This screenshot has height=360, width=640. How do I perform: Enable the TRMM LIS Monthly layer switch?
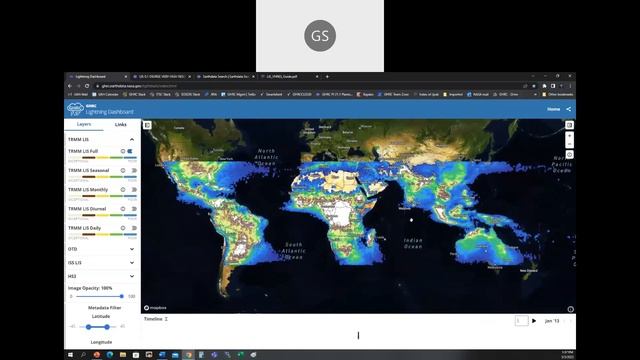(x=133, y=189)
